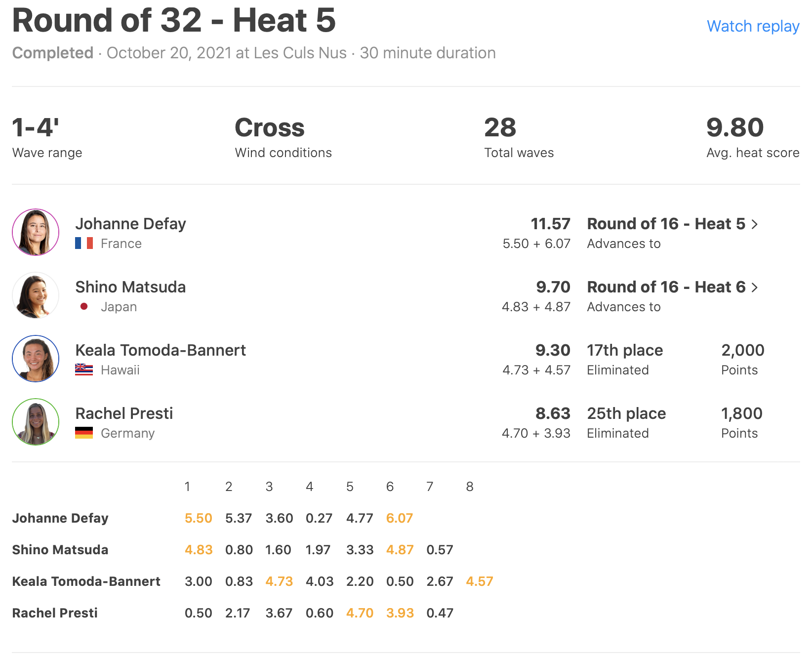This screenshot has height=656, width=812.
Task: Open Shino Matsuda's profile photo
Action: coord(36,295)
